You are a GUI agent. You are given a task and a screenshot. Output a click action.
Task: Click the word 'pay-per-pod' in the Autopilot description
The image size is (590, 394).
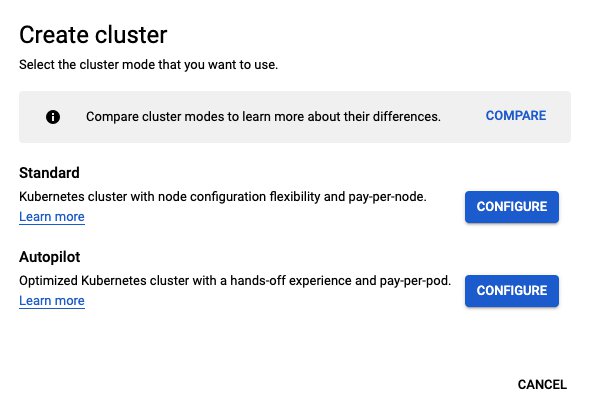pos(414,281)
